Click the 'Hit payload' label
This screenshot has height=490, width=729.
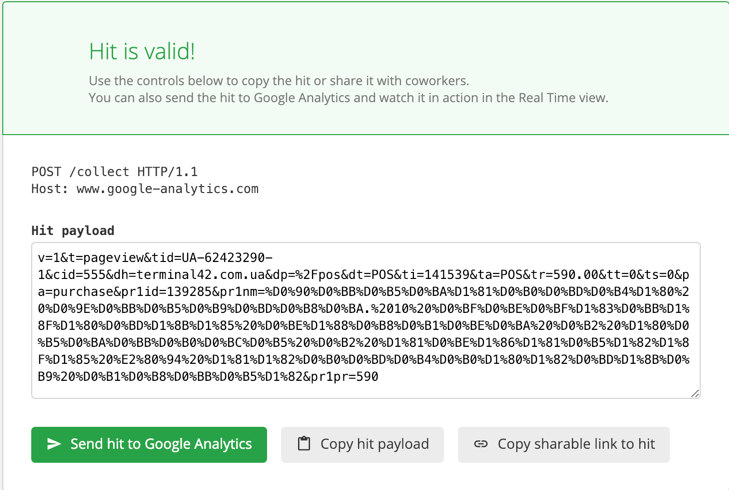coord(73,231)
